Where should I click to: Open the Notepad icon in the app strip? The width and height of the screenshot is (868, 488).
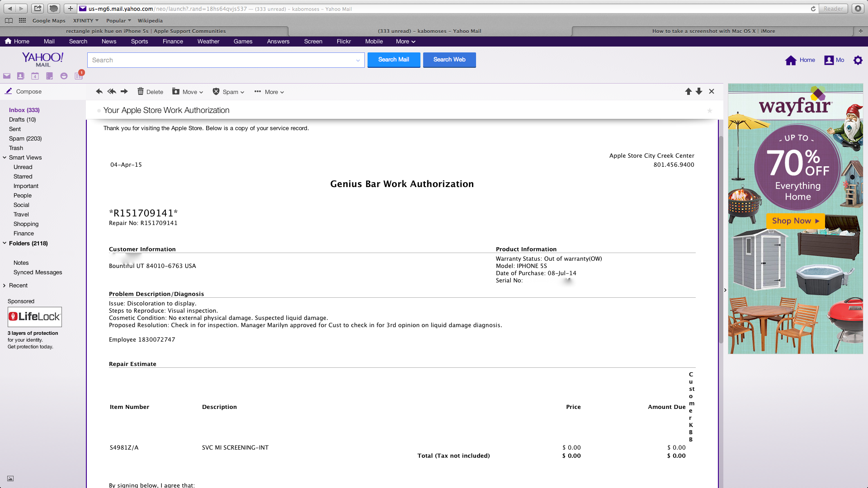(x=49, y=76)
